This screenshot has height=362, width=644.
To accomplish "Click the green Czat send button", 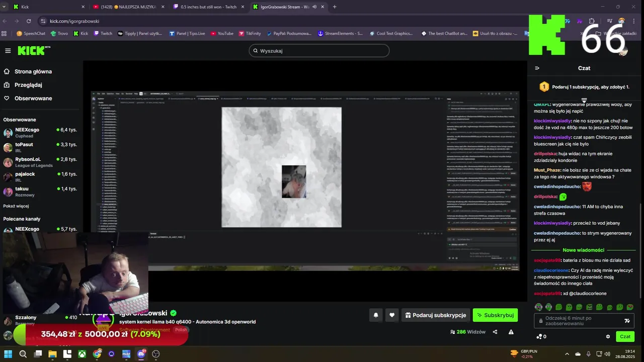I will pos(625,336).
